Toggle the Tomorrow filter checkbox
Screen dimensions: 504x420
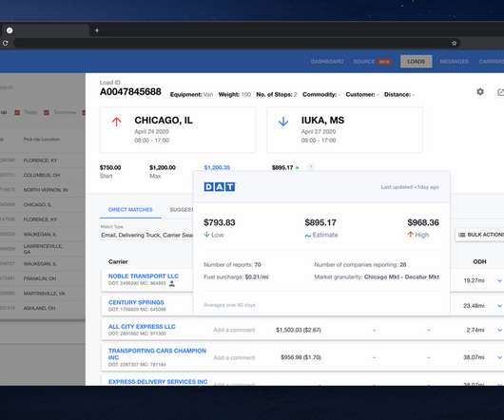tap(47, 112)
